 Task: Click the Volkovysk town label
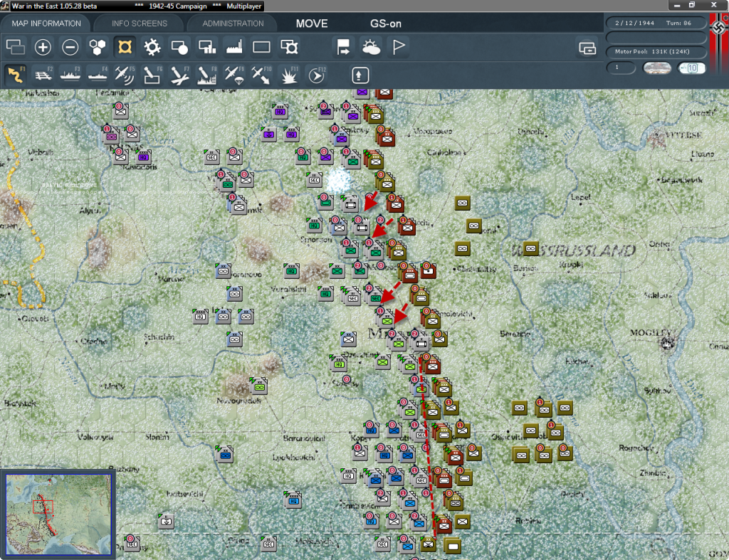[95, 437]
